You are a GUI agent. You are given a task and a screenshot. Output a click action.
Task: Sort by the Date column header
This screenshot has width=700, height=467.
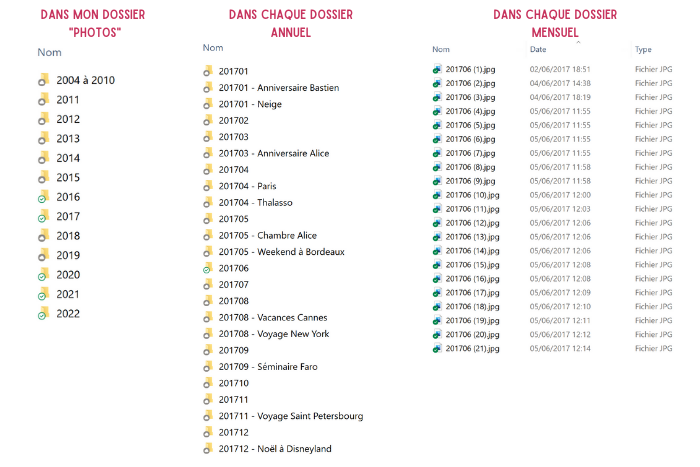538,50
